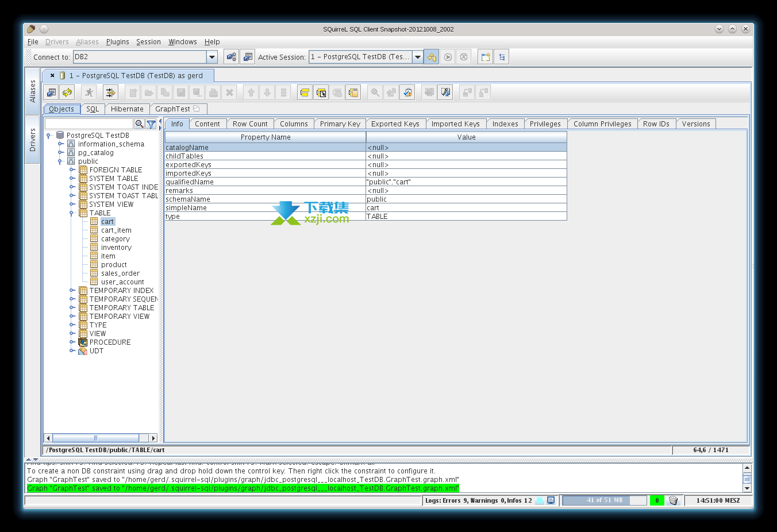Click the greyed-out save disk icon

(181, 92)
